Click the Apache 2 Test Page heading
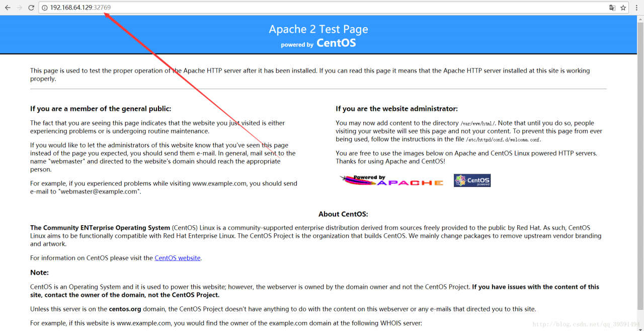 point(318,29)
